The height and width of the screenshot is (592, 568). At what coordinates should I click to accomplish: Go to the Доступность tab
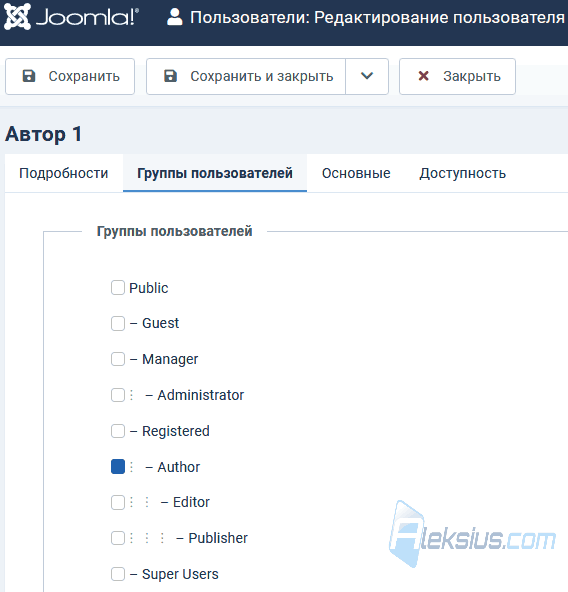pyautogui.click(x=463, y=173)
